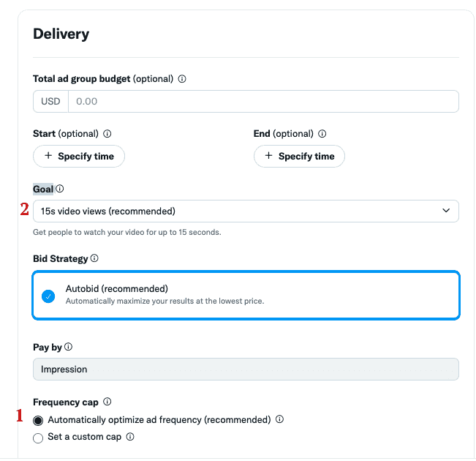476x461 pixels.
Task: Open the Pay by info icon
Action: 68,347
